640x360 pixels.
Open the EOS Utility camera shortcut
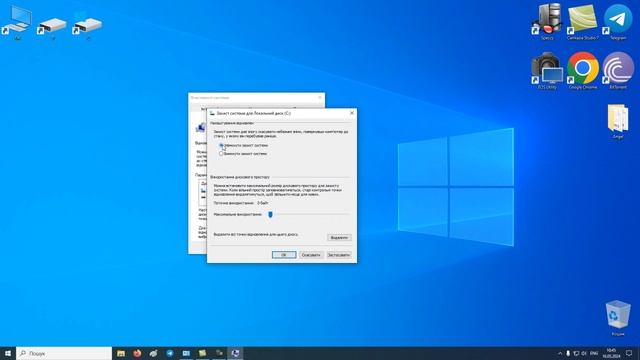point(547,71)
